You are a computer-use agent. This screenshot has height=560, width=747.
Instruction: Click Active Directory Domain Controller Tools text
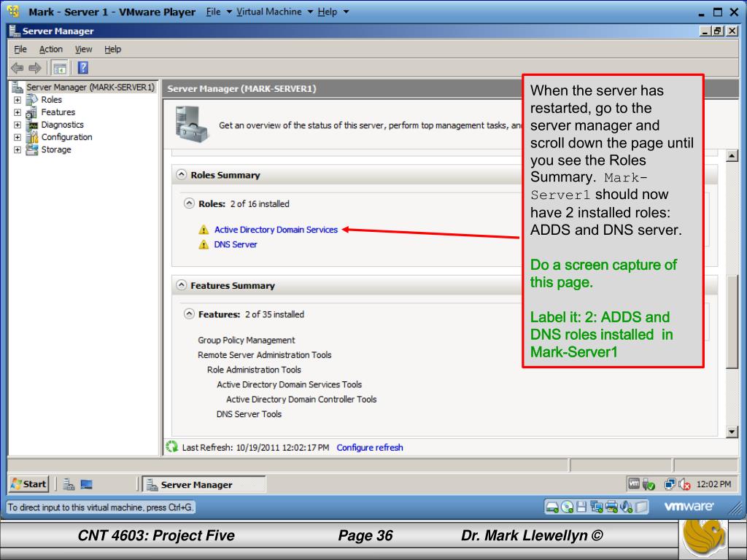pyautogui.click(x=301, y=400)
